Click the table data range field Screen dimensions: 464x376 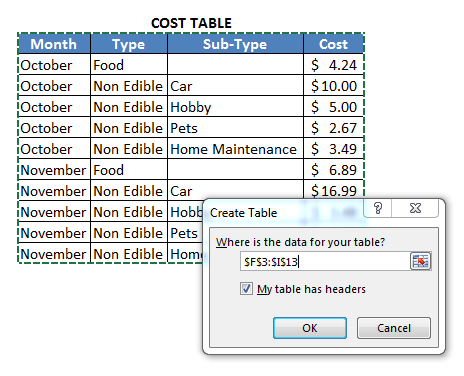coord(325,261)
